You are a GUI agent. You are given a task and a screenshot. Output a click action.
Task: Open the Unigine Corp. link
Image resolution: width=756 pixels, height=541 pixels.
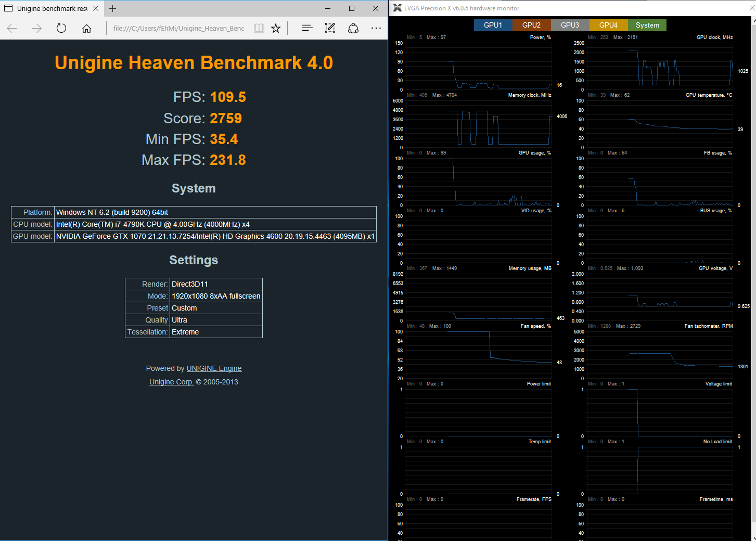[171, 382]
